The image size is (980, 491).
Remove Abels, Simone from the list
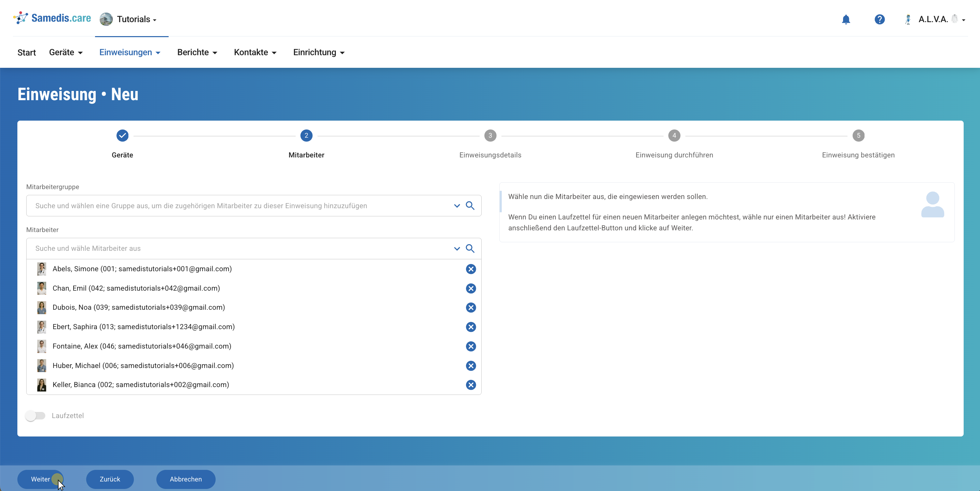coord(471,269)
